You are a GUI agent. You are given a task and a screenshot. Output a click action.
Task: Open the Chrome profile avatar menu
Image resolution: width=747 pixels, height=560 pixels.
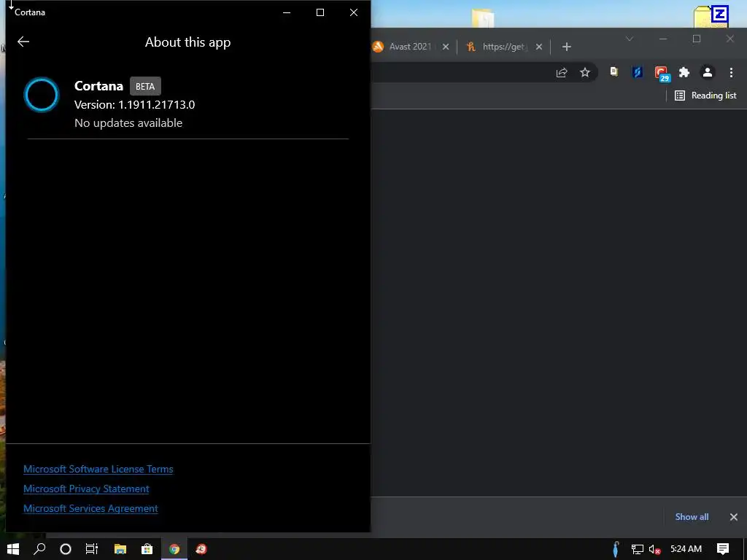[708, 72]
